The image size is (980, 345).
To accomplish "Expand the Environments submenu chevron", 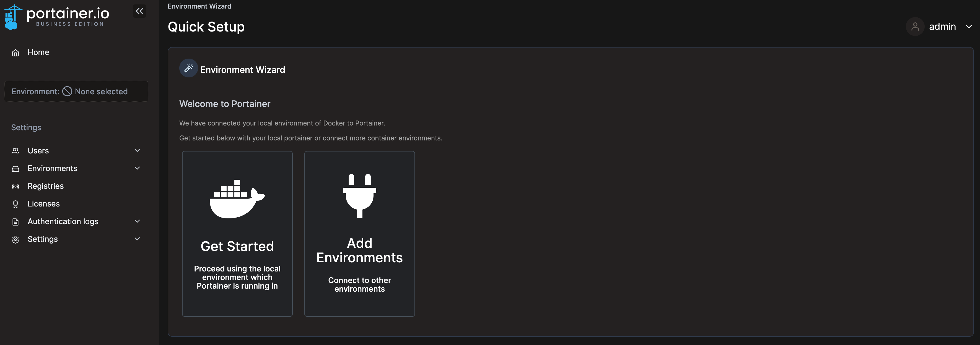I will pyautogui.click(x=137, y=168).
